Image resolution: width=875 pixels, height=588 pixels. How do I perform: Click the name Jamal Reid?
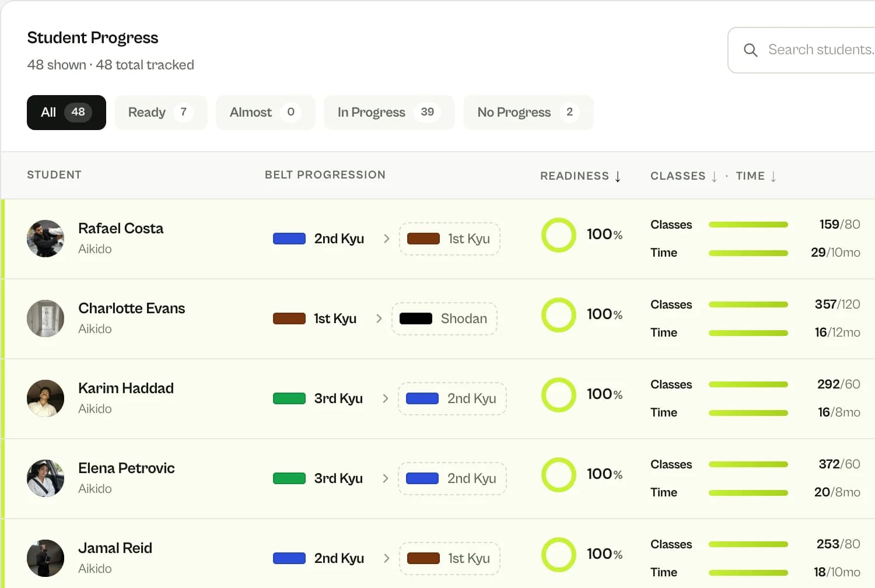[116, 548]
